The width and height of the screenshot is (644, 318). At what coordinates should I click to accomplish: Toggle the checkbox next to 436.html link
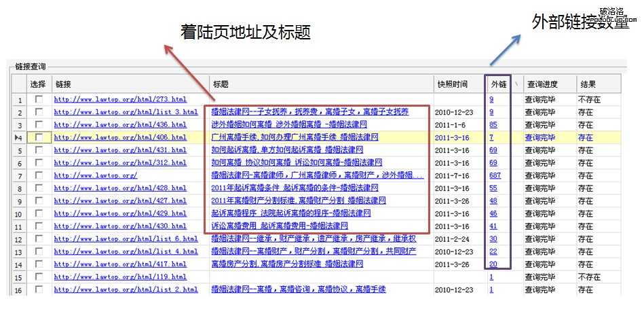point(39,125)
